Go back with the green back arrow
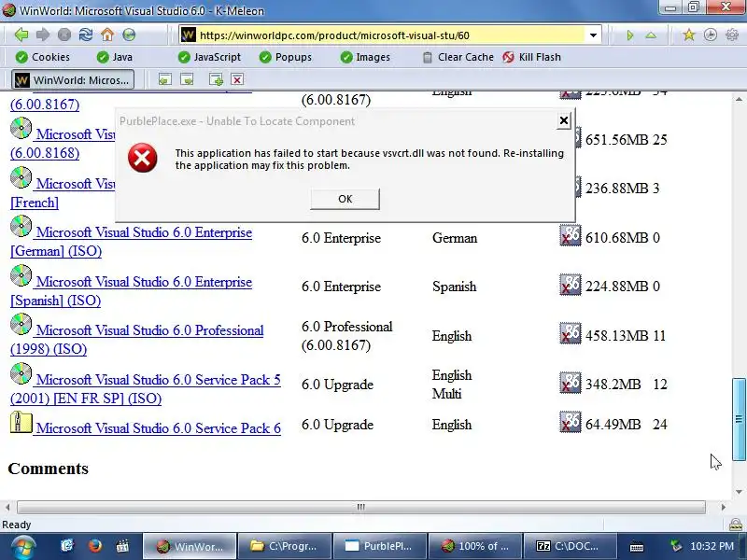The width and height of the screenshot is (747, 560). pyautogui.click(x=21, y=35)
